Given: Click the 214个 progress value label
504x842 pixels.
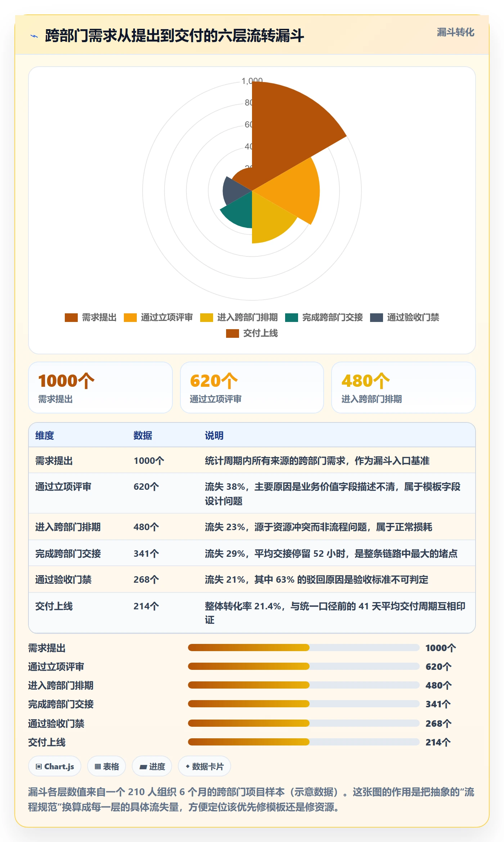Looking at the screenshot, I should coord(438,742).
